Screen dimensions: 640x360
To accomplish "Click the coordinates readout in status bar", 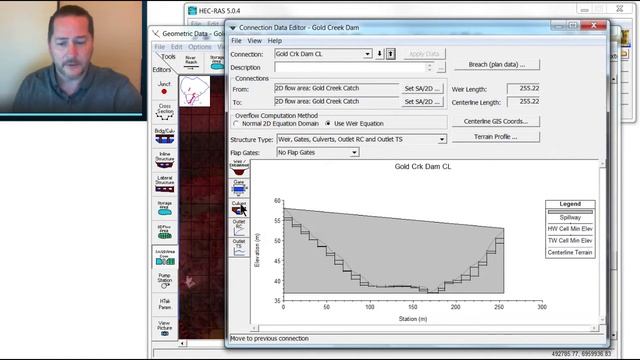I will [x=581, y=354].
